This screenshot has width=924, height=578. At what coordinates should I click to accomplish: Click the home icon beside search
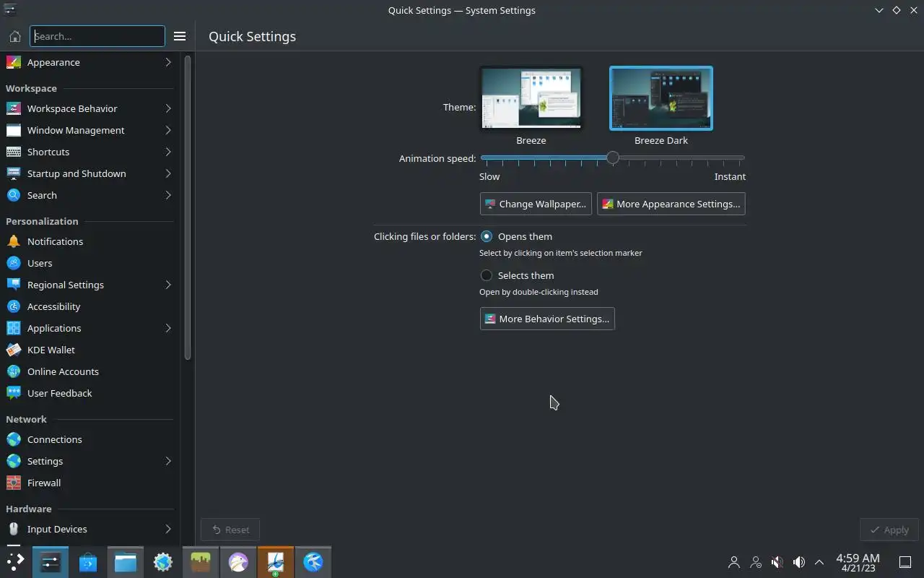14,36
